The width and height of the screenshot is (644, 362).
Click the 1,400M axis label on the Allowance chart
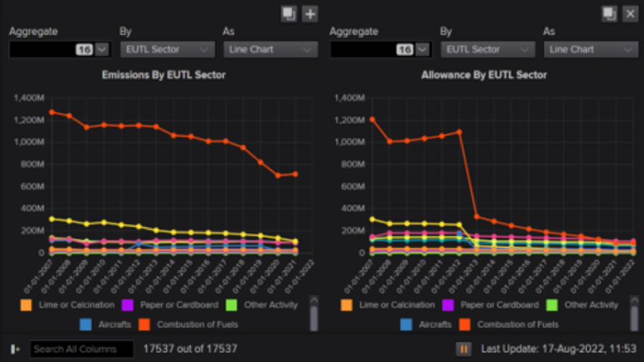click(350, 98)
